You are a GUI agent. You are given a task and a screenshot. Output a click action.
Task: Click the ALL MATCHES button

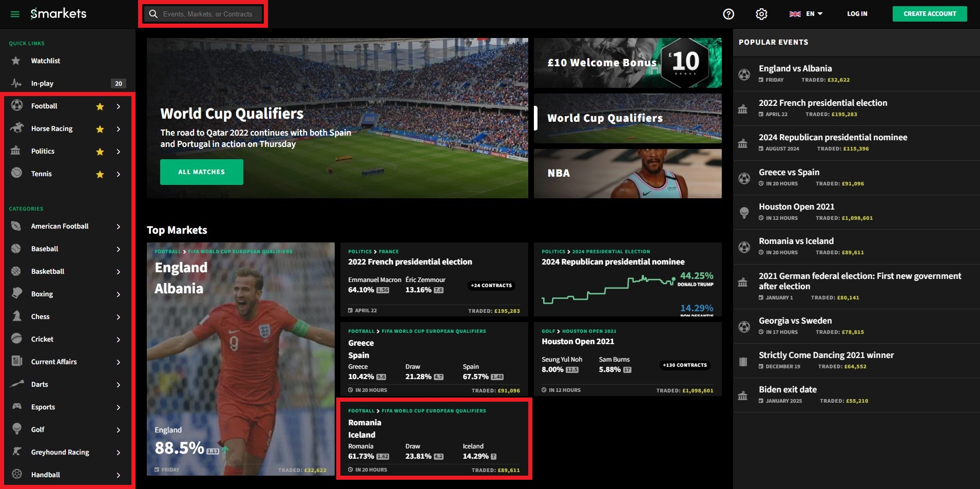[202, 172]
